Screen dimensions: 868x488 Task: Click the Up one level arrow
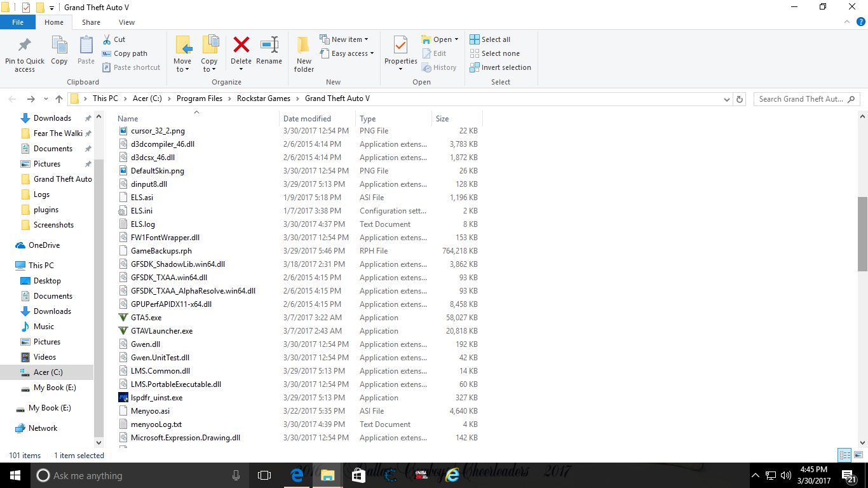coord(59,99)
